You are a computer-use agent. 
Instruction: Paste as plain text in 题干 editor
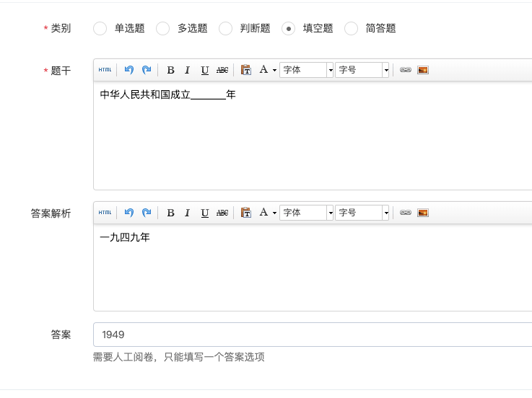pyautogui.click(x=246, y=70)
